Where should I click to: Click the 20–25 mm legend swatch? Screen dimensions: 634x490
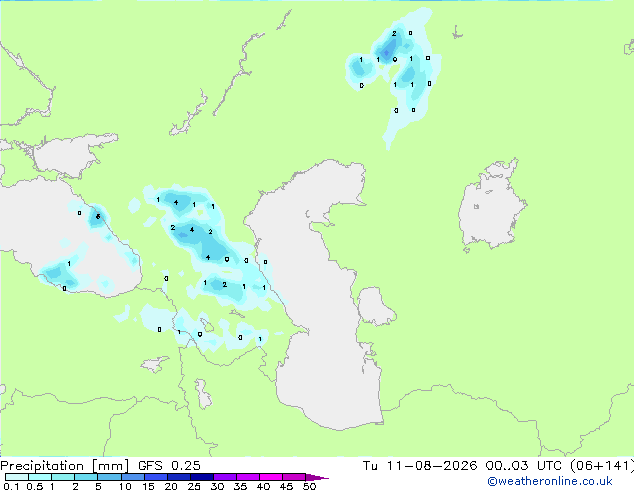coord(179,477)
